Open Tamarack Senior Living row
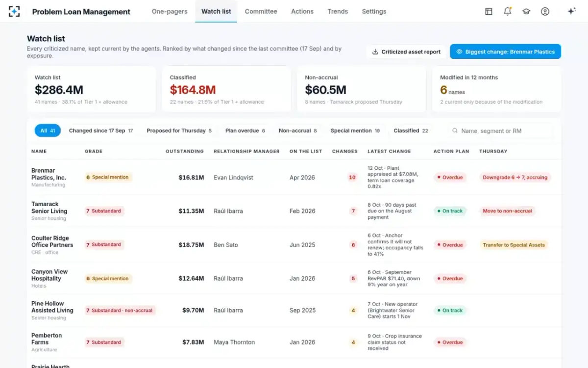588x368 pixels. tap(294, 211)
